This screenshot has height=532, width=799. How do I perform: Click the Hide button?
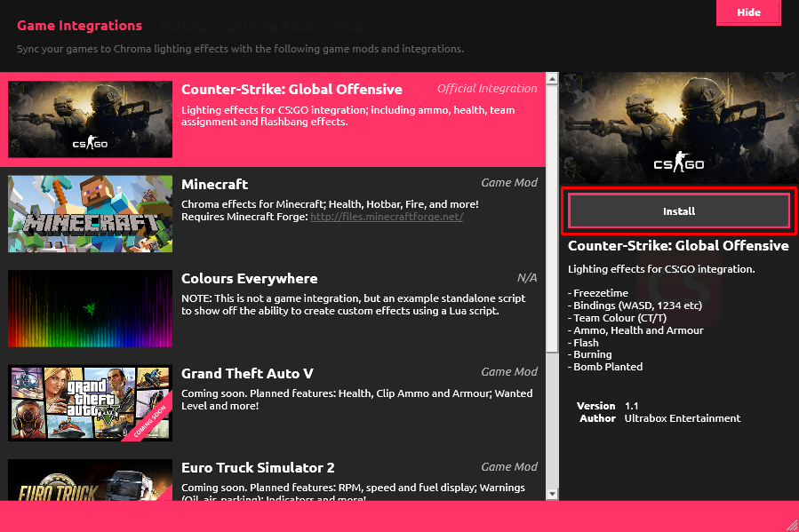[x=748, y=12]
